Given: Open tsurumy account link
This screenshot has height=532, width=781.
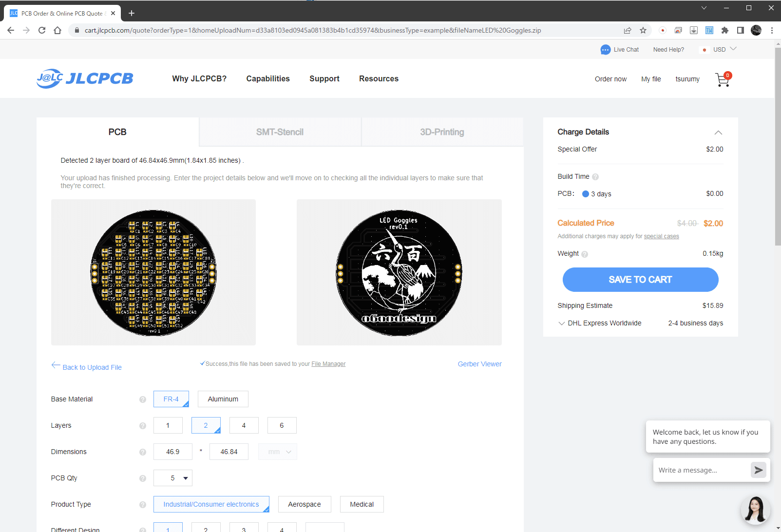Looking at the screenshot, I should (x=687, y=79).
